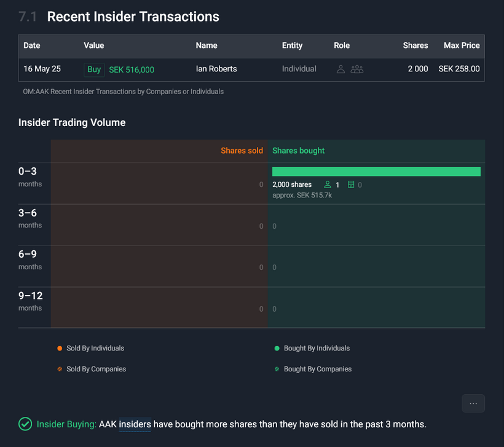
Task: Click the group role icon for Ian Roberts
Action: coord(357,69)
